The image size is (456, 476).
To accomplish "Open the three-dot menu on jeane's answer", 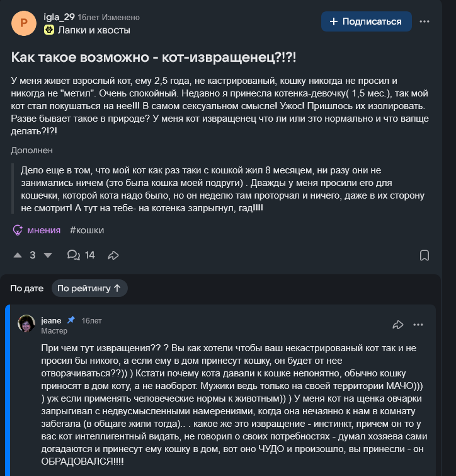I will tap(418, 325).
